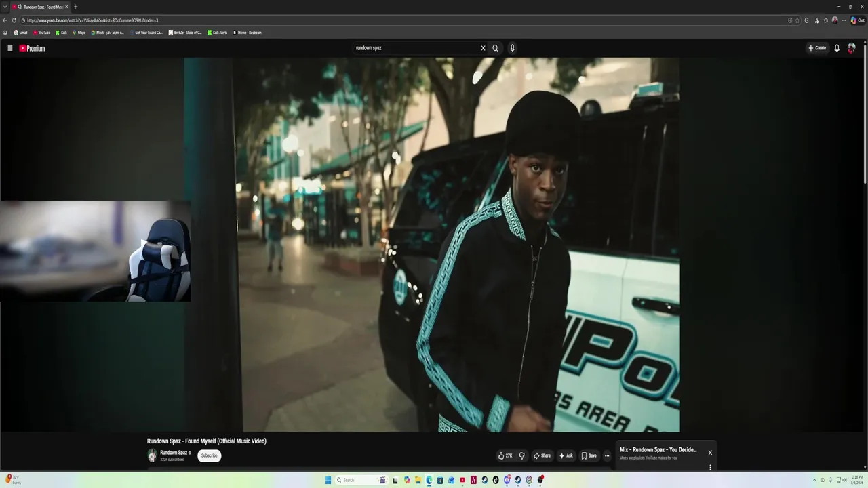The height and width of the screenshot is (488, 868).
Task: Open YouTube notifications bell
Action: click(837, 48)
